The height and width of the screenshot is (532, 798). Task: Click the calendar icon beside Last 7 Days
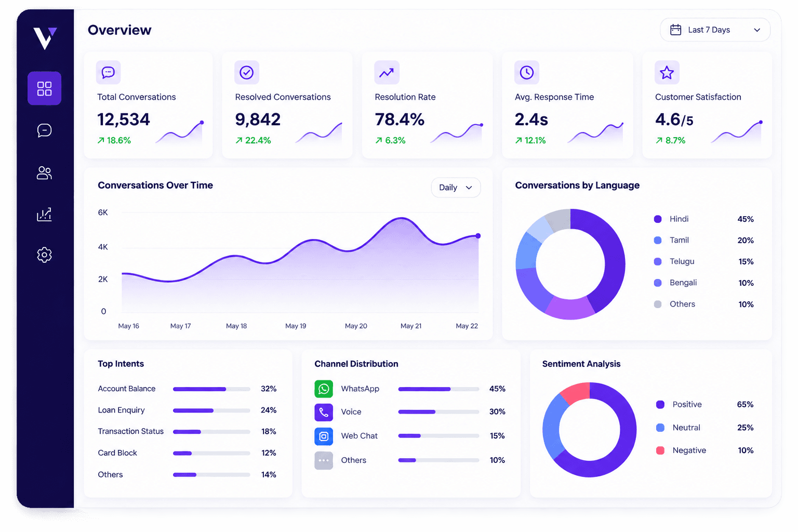[675, 30]
